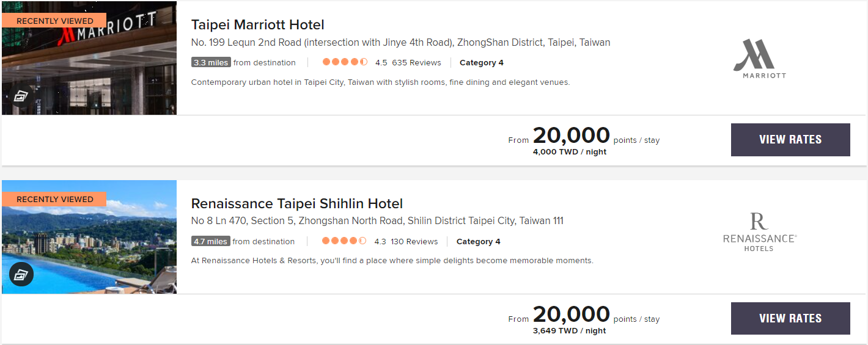Click the Marriott brand logo
The width and height of the screenshot is (868, 345).
tap(759, 59)
